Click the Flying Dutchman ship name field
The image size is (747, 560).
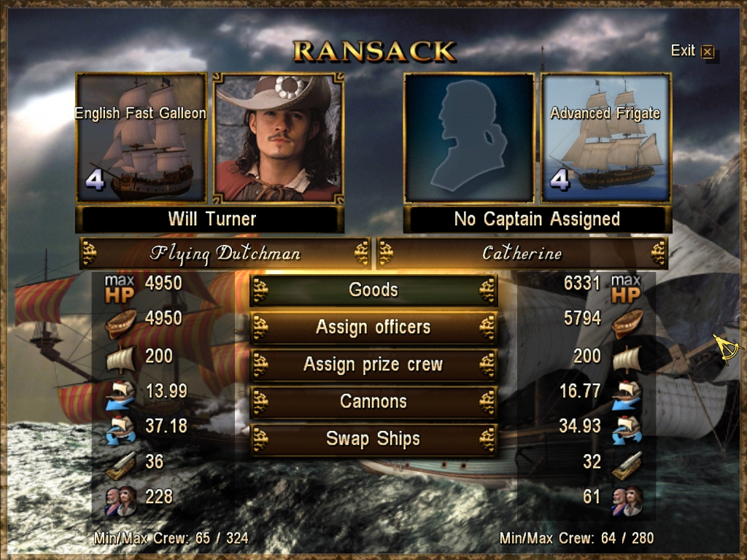225,253
